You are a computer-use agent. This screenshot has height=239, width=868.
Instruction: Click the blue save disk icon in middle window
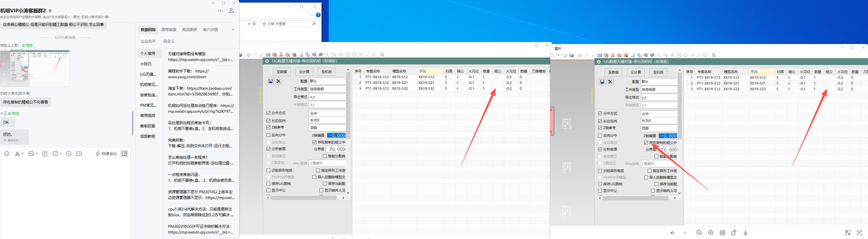click(270, 81)
